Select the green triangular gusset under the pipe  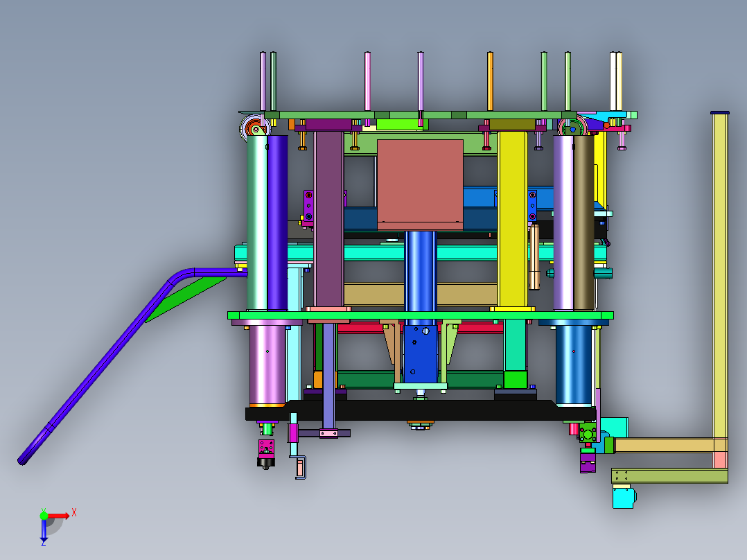point(186,299)
